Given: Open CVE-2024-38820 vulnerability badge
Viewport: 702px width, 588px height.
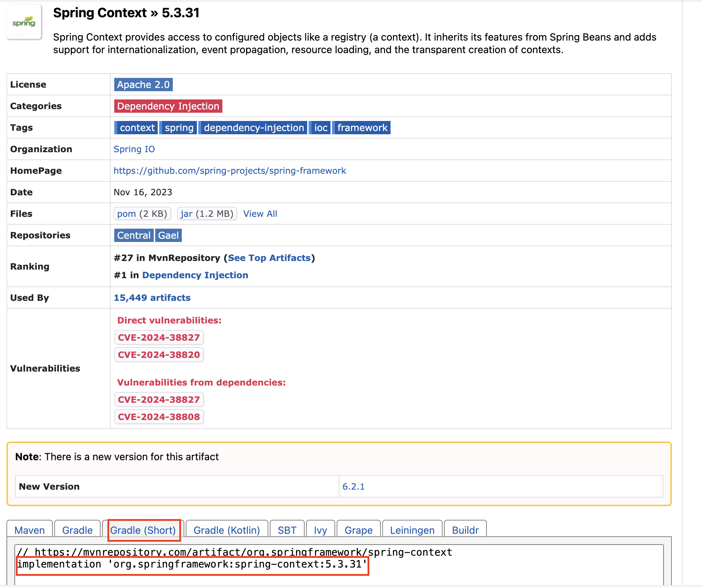Looking at the screenshot, I should [x=158, y=355].
